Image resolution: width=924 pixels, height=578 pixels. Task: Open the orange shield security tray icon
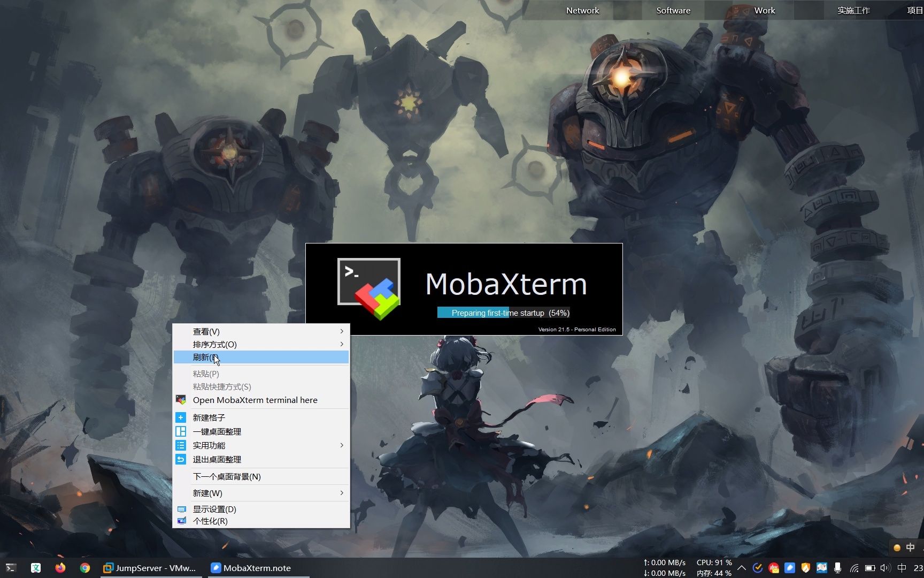806,568
